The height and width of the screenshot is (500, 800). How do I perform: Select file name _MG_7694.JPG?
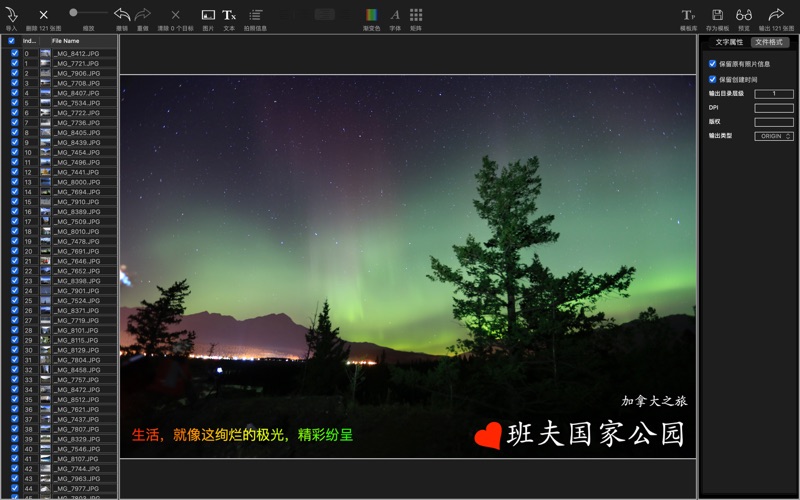[77, 192]
